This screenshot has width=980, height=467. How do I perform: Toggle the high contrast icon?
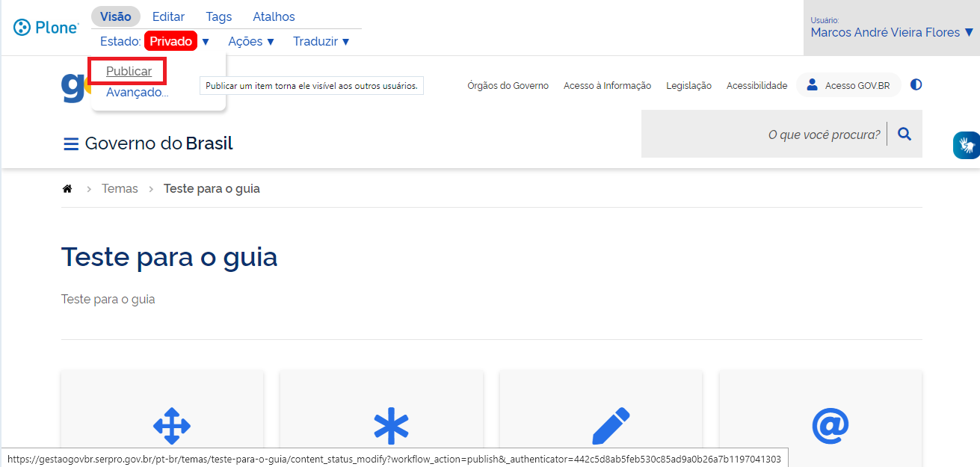point(916,85)
